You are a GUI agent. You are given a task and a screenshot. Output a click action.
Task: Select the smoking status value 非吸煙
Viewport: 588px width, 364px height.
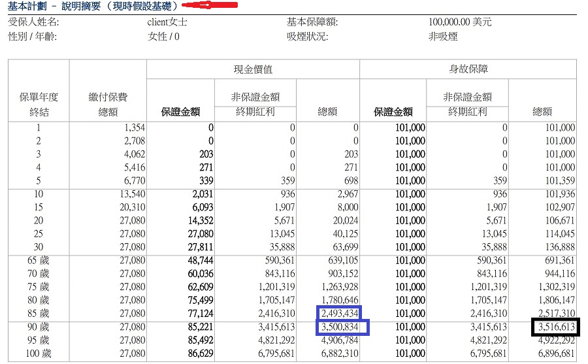[443, 37]
